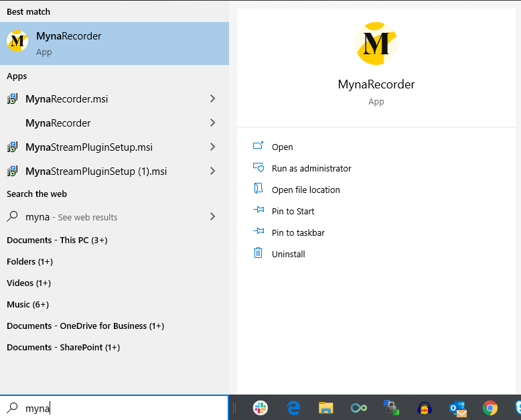Choose Pin to Start

(x=293, y=211)
